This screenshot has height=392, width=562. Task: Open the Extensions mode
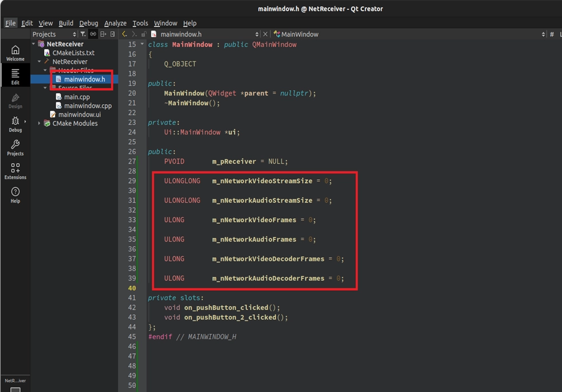click(x=15, y=172)
